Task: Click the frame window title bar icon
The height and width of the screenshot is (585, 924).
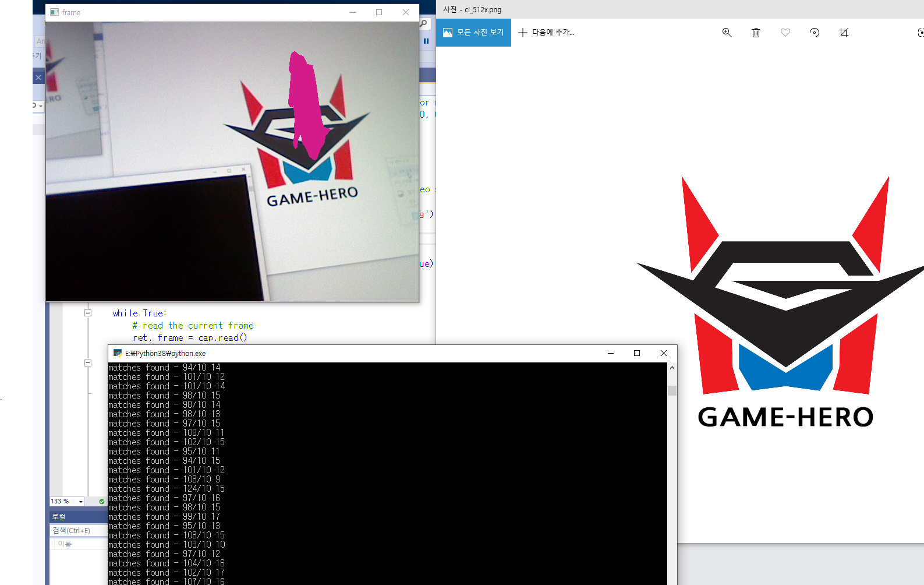Action: [x=55, y=12]
